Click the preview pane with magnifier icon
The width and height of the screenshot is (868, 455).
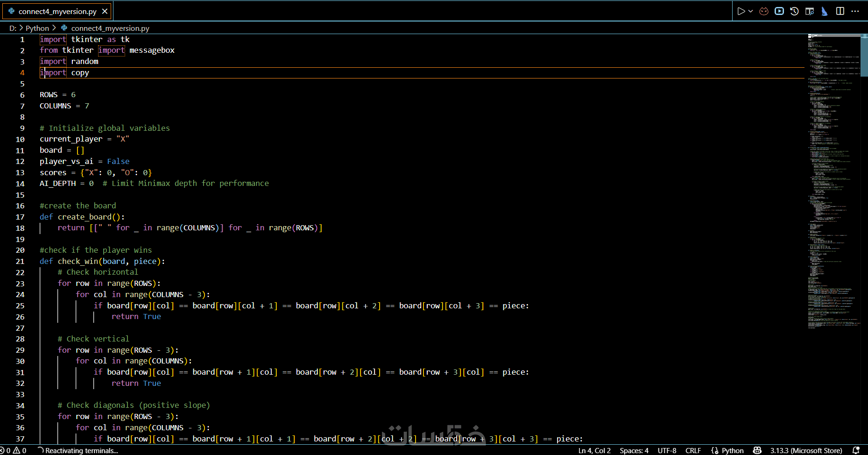tap(810, 11)
